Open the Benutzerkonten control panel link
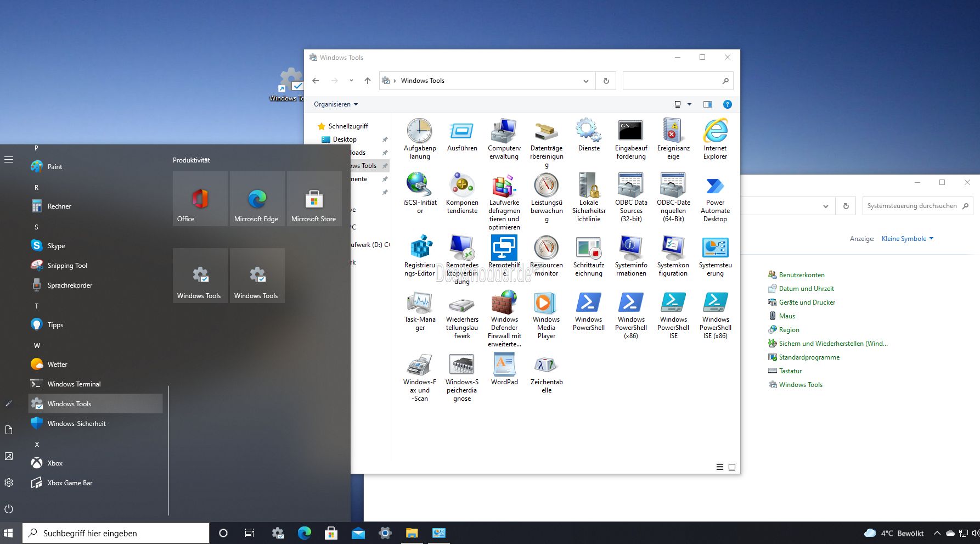The height and width of the screenshot is (544, 980). click(801, 275)
